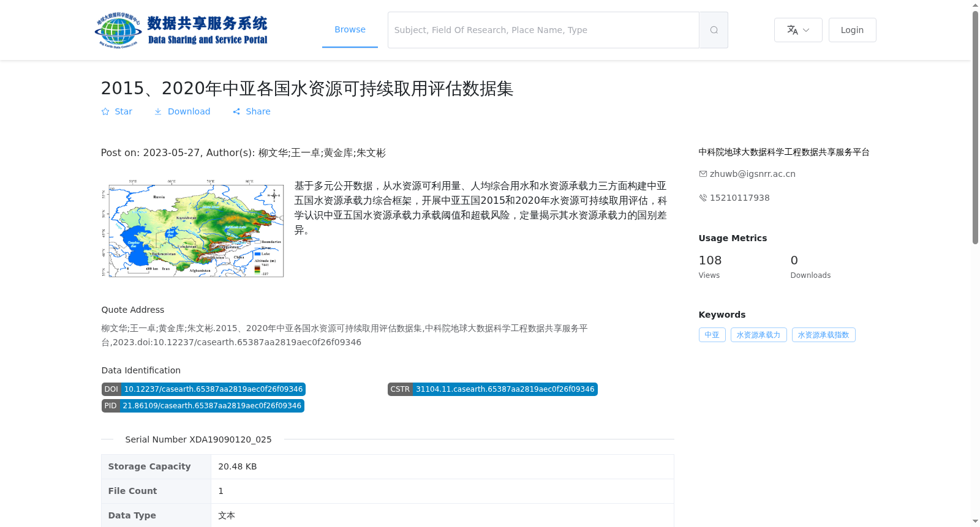Click the dataset description paragraph
Screen dimensions: 980x527
tap(481, 207)
